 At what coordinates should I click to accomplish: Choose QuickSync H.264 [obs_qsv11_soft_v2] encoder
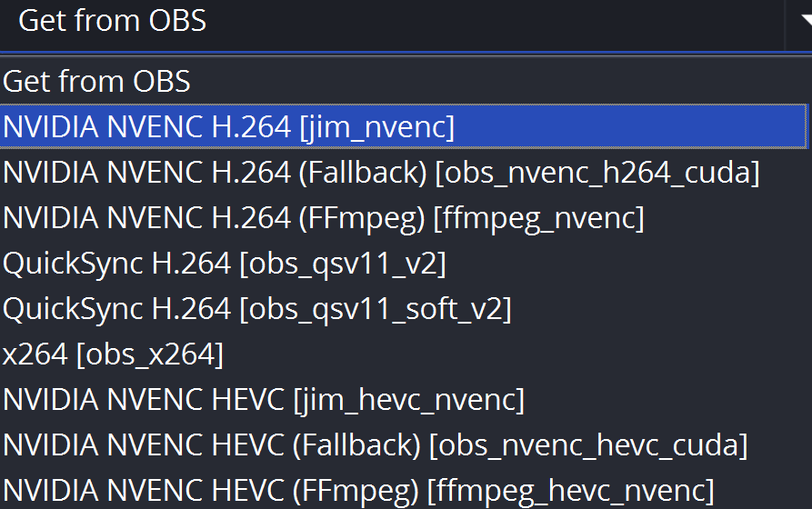(x=404, y=309)
